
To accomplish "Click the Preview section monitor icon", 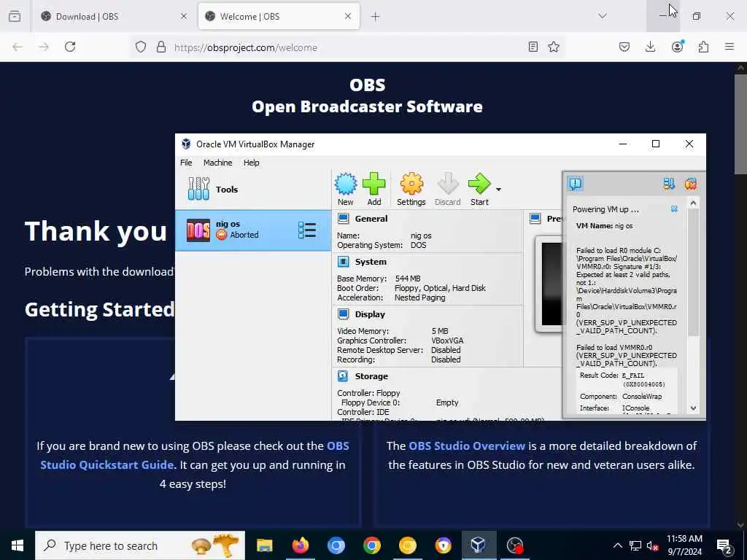I will [x=535, y=219].
